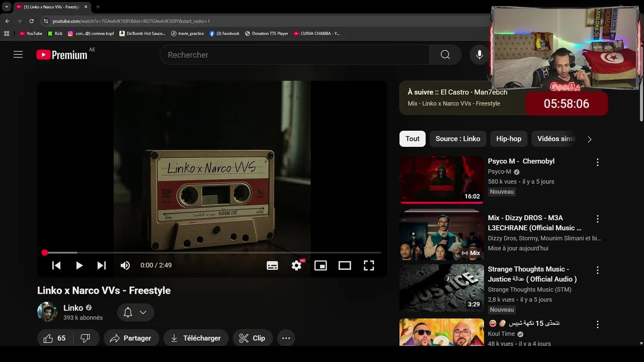Open options menu for Psyco M Chernobyl
The width and height of the screenshot is (644, 362).
(x=598, y=162)
